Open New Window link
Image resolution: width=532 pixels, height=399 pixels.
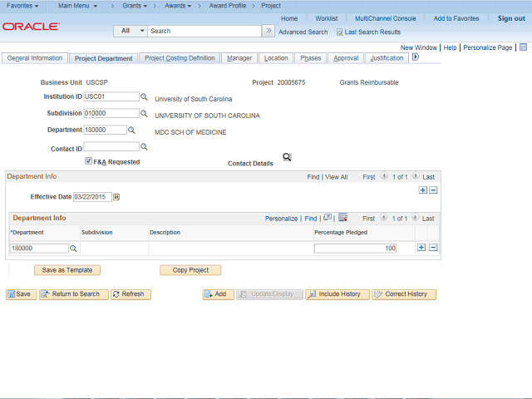point(419,47)
